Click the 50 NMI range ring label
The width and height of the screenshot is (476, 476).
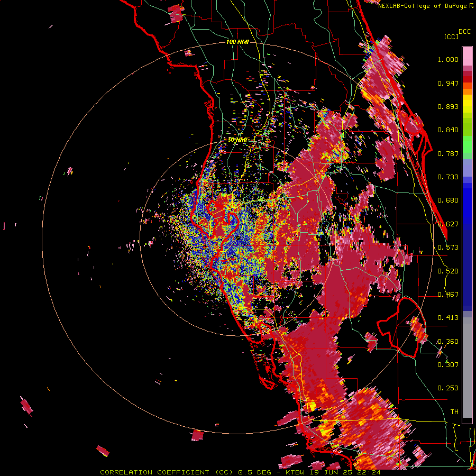237,140
